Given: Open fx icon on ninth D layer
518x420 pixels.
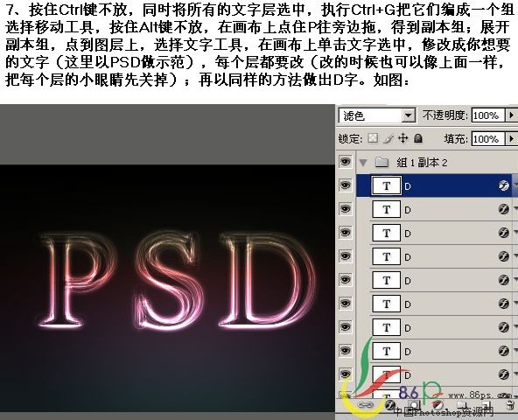Looking at the screenshot, I should click(503, 374).
